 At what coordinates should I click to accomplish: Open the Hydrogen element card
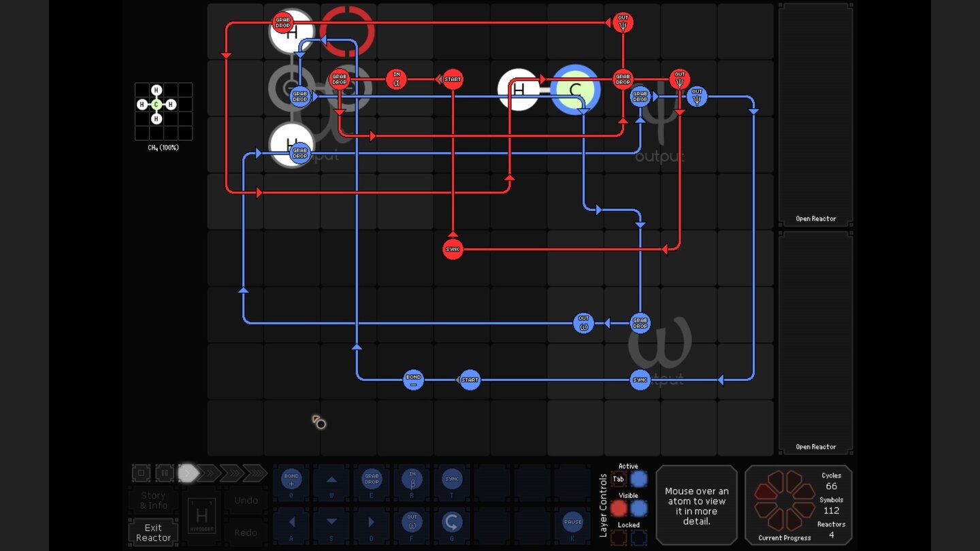201,517
